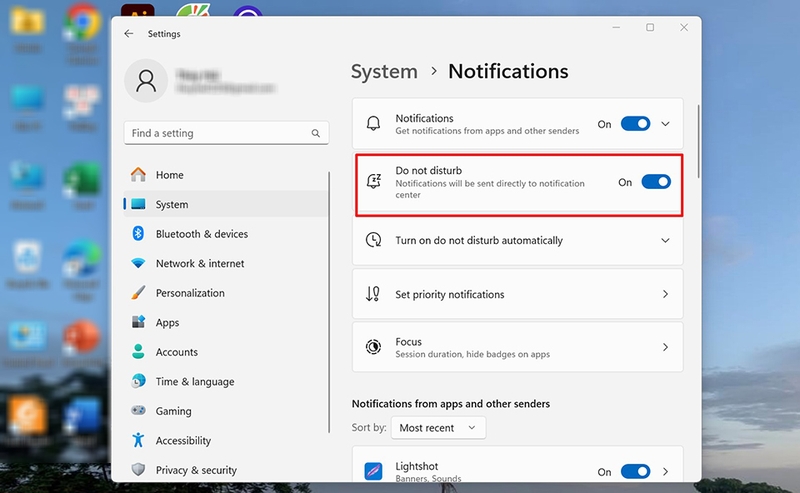This screenshot has height=493, width=800.
Task: Turn off the main Notifications toggle
Action: 635,124
